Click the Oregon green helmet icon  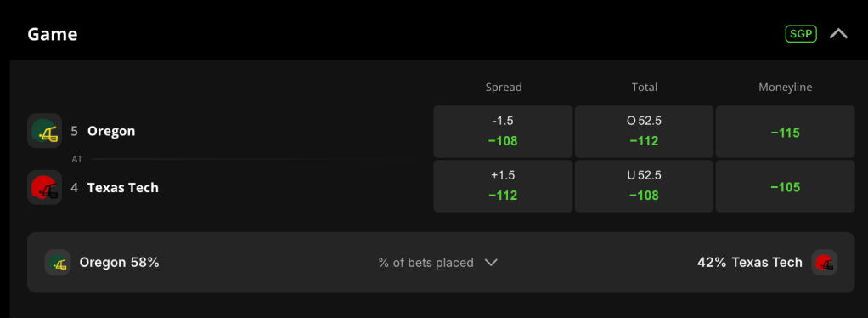(45, 131)
